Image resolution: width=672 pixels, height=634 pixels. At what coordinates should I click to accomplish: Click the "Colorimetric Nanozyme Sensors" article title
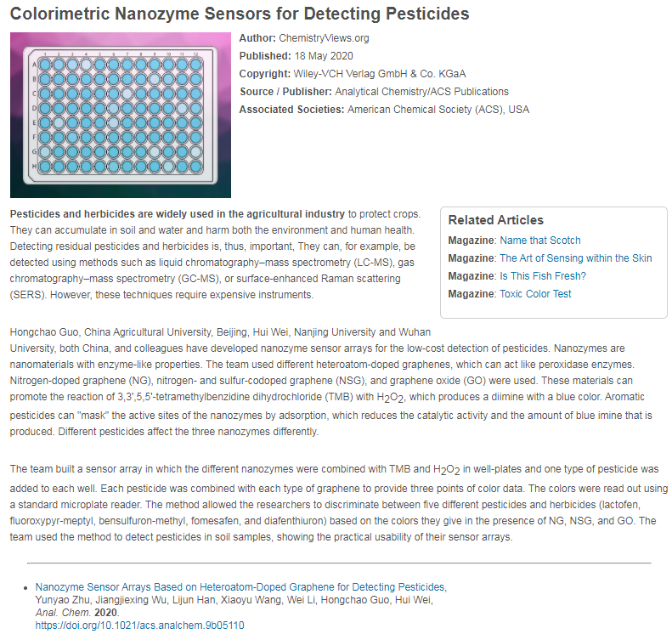[240, 14]
